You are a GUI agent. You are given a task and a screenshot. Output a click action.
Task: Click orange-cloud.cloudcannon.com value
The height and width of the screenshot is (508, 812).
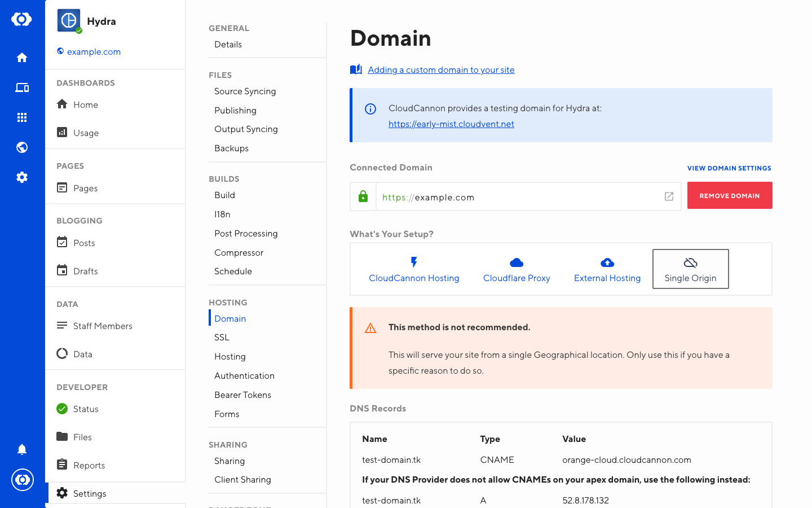tap(626, 460)
